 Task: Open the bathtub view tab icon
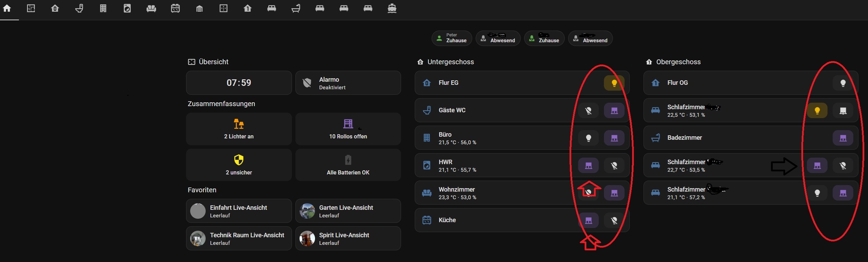coord(296,8)
